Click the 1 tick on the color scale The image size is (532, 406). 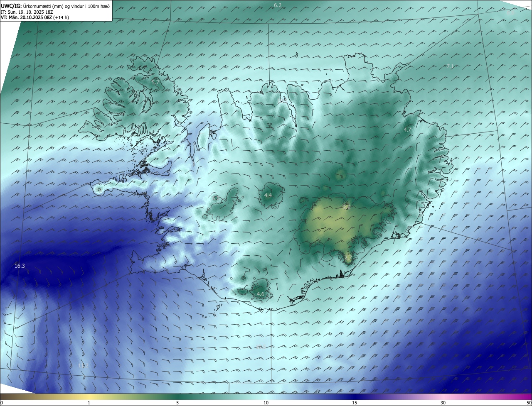(x=89, y=403)
